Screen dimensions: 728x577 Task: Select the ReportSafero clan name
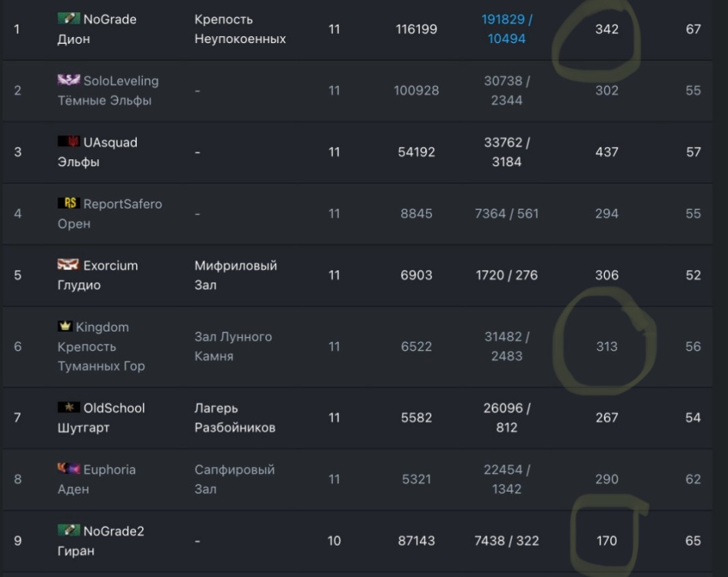(122, 204)
